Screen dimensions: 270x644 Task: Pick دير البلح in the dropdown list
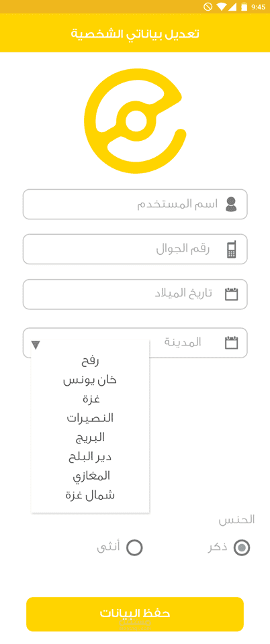click(x=90, y=457)
